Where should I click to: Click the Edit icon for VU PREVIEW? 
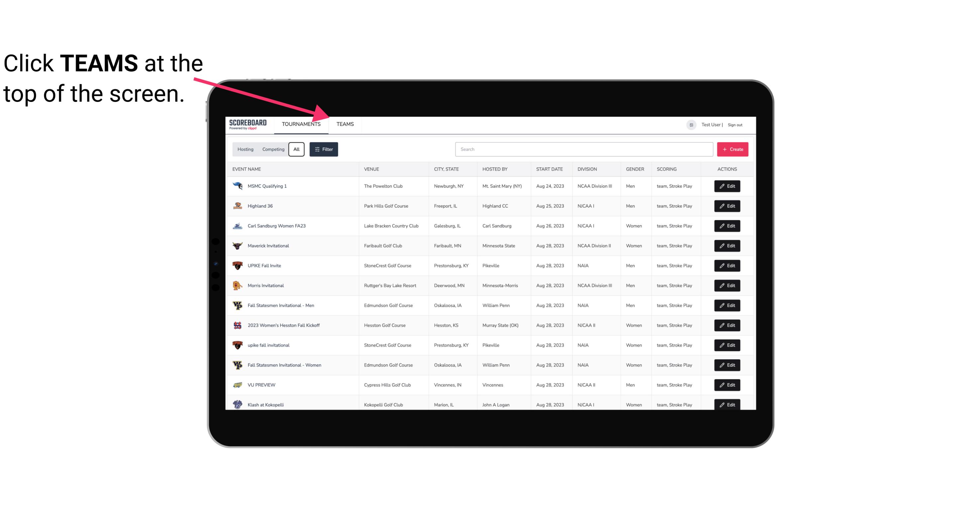click(727, 385)
